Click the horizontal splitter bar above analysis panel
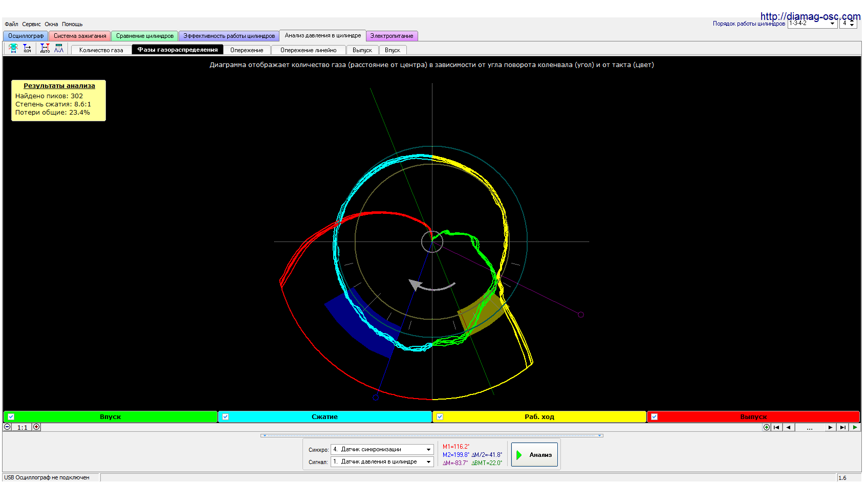The height and width of the screenshot is (484, 868). pos(432,436)
